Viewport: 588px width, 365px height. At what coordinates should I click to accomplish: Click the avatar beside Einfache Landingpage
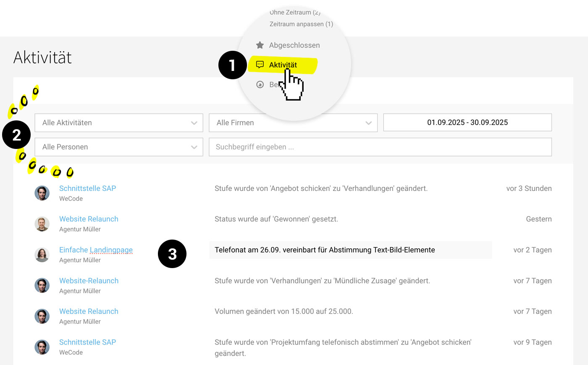click(42, 255)
